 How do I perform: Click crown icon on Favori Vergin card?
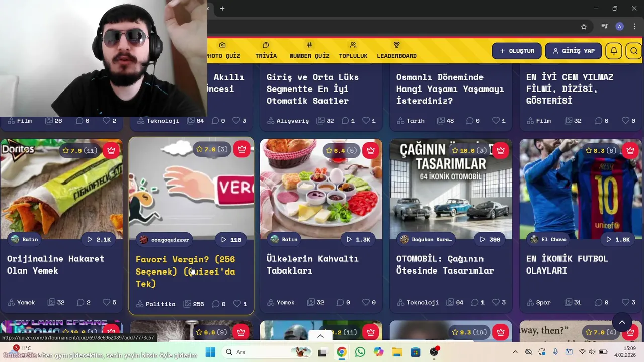(x=242, y=149)
